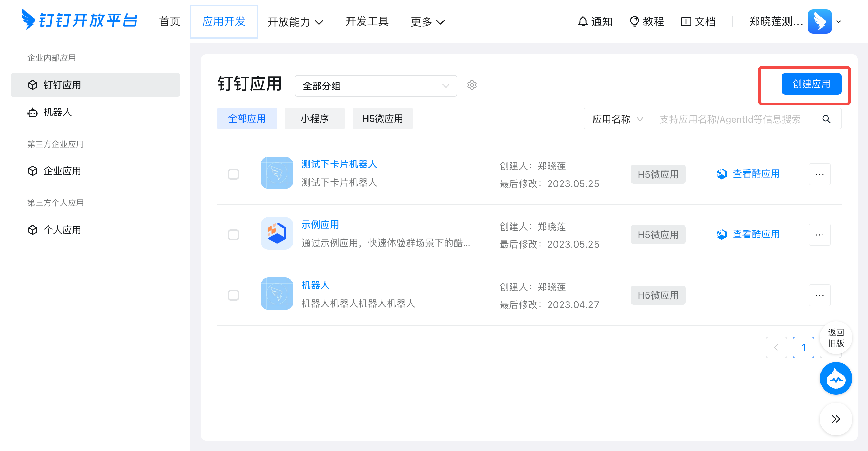Click 查看酷应用 for 测试下卡片机器人
Image resolution: width=868 pixels, height=451 pixels.
click(x=756, y=174)
